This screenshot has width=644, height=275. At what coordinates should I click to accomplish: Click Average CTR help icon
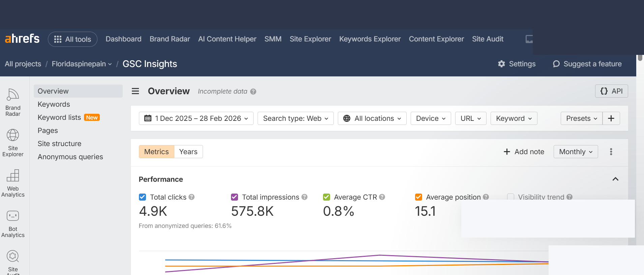tap(382, 197)
